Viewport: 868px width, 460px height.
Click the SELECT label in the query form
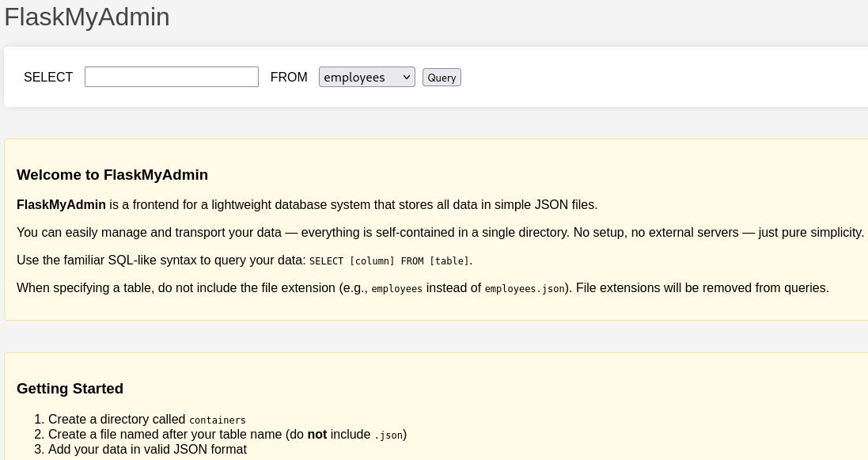[x=48, y=77]
